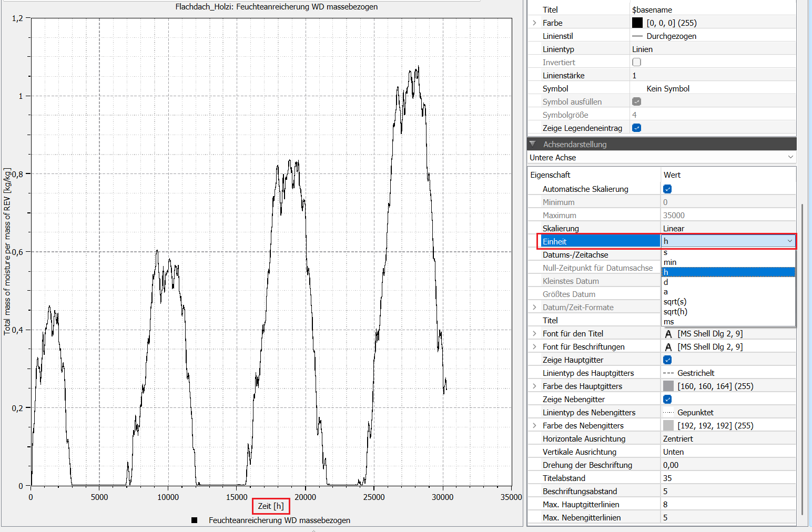This screenshot has height=532, width=812.
Task: Select 'ms' from the unit list
Action: point(728,322)
